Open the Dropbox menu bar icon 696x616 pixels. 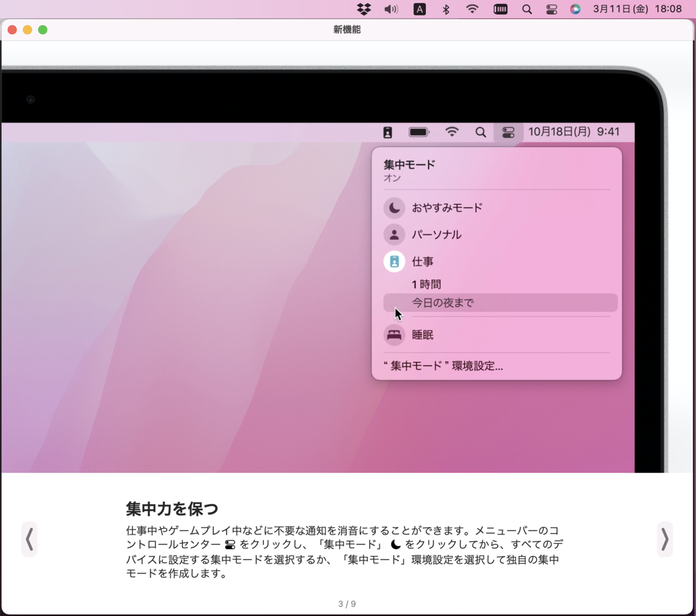(x=364, y=9)
